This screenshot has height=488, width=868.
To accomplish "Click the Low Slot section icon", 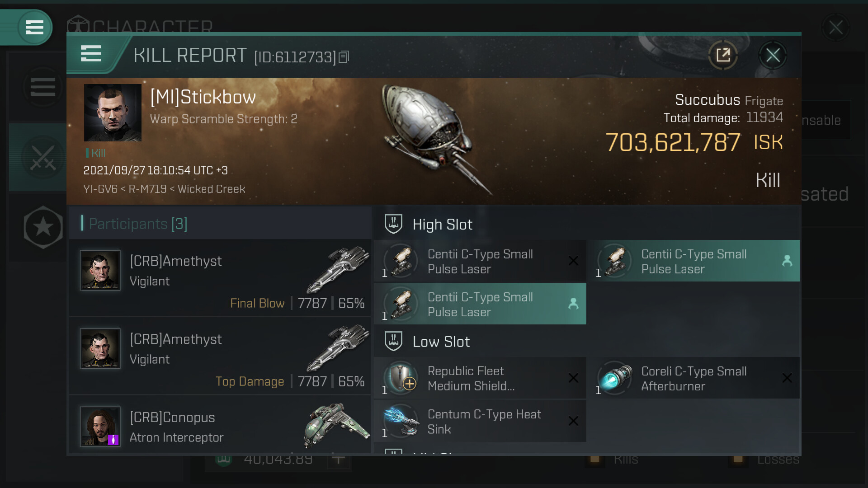I will (393, 342).
